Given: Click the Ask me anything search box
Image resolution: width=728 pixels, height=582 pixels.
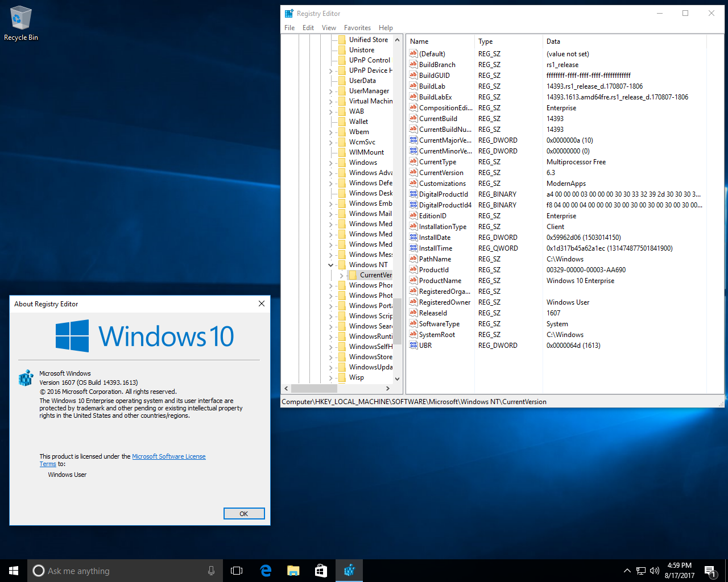Looking at the screenshot, I should pos(125,571).
